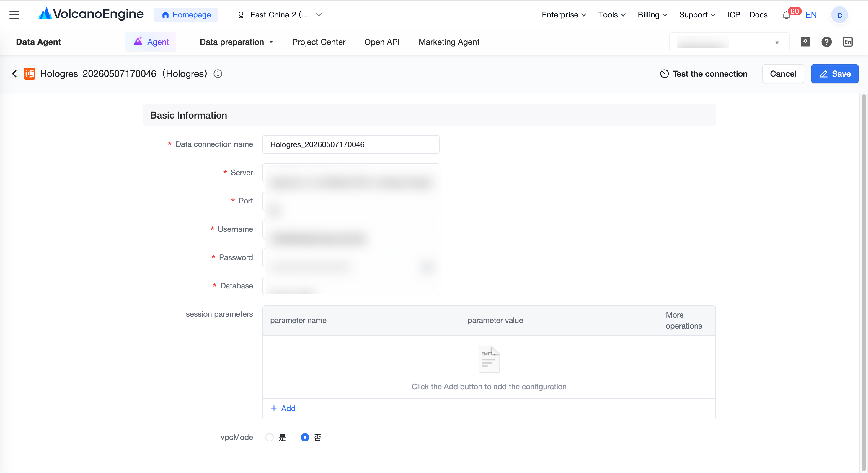
Task: Switch to the Project Center tab
Action: point(319,42)
